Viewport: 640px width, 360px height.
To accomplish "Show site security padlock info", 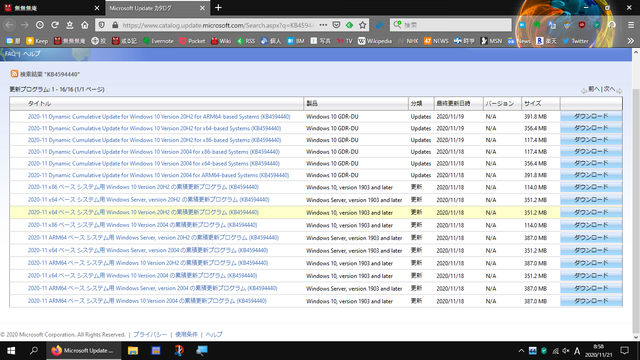I will pos(115,25).
